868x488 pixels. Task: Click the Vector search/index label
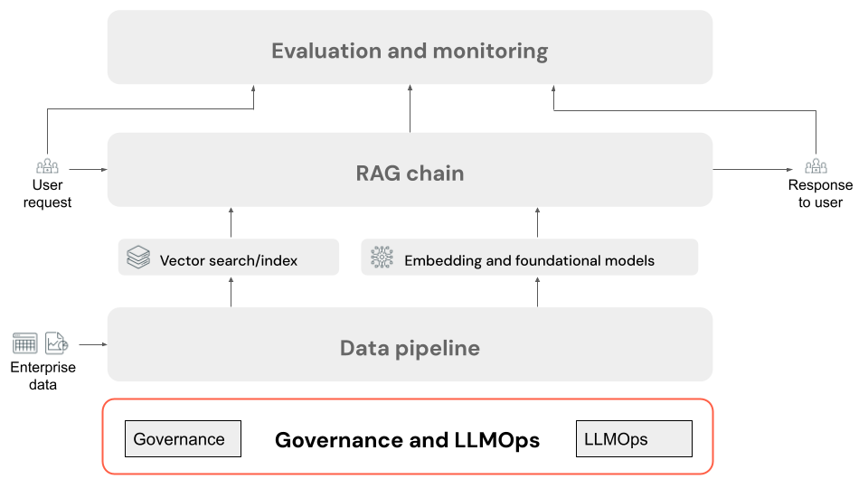tap(229, 261)
